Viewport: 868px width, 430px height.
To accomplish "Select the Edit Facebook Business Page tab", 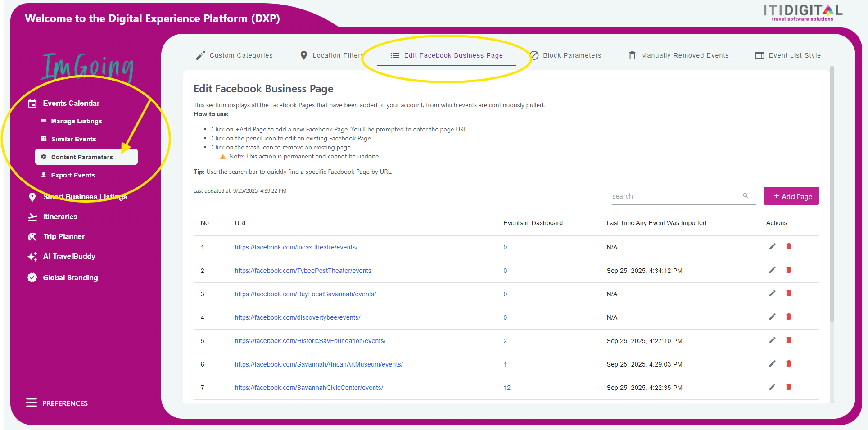I will click(447, 55).
